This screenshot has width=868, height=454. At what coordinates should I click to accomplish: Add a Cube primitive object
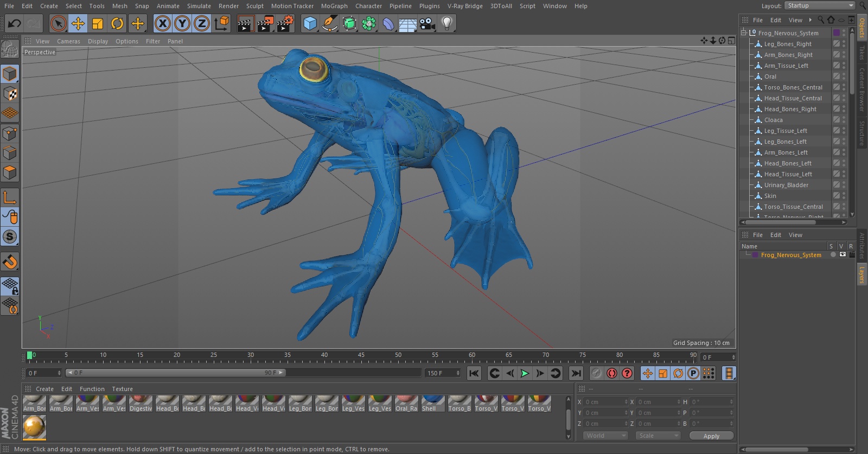[310, 23]
